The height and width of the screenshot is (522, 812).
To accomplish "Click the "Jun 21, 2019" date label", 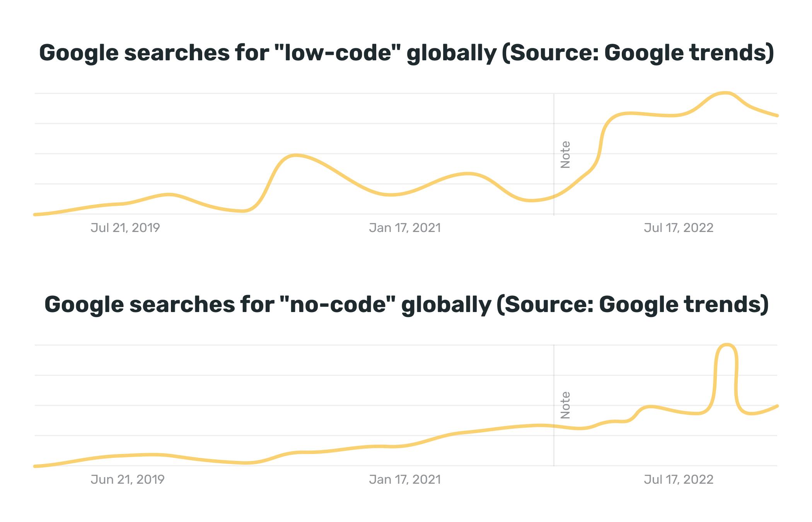I will point(128,479).
